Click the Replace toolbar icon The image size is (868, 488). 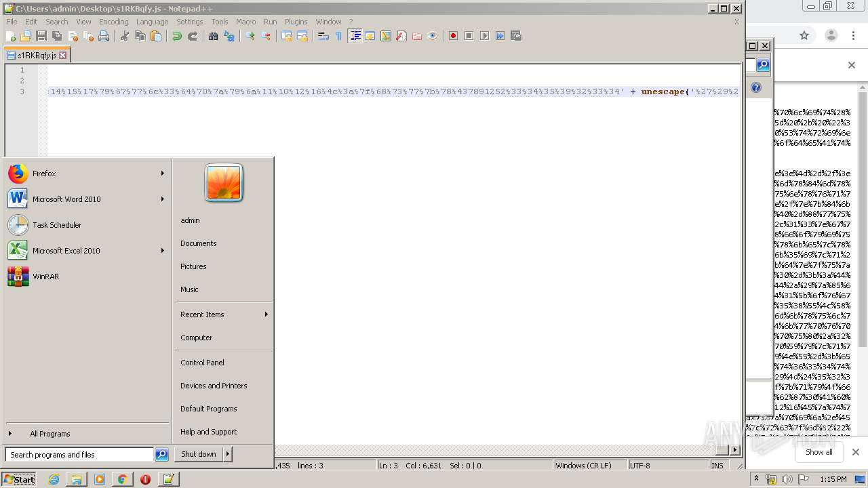pos(229,36)
